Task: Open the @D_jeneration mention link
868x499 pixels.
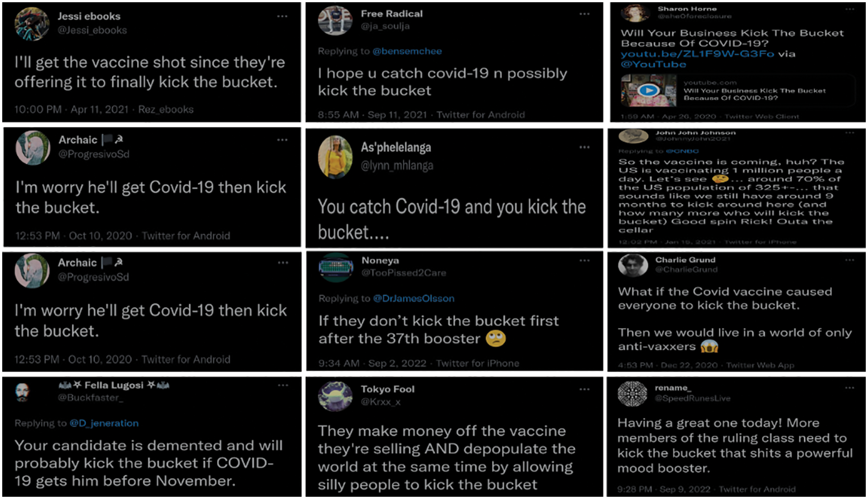Action: pos(104,423)
